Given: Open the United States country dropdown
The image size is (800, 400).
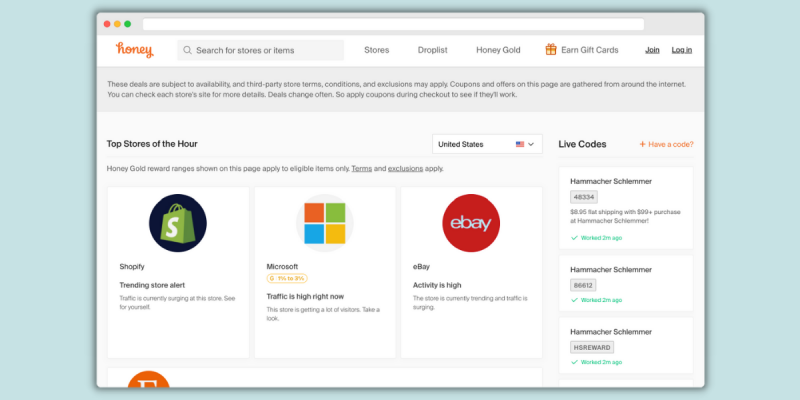Looking at the screenshot, I should click(487, 144).
